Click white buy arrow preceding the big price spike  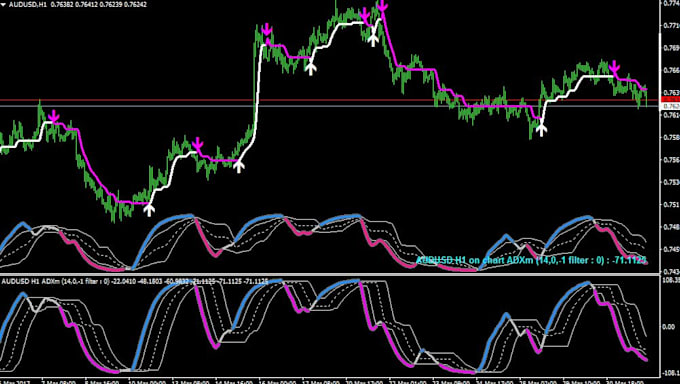click(239, 166)
